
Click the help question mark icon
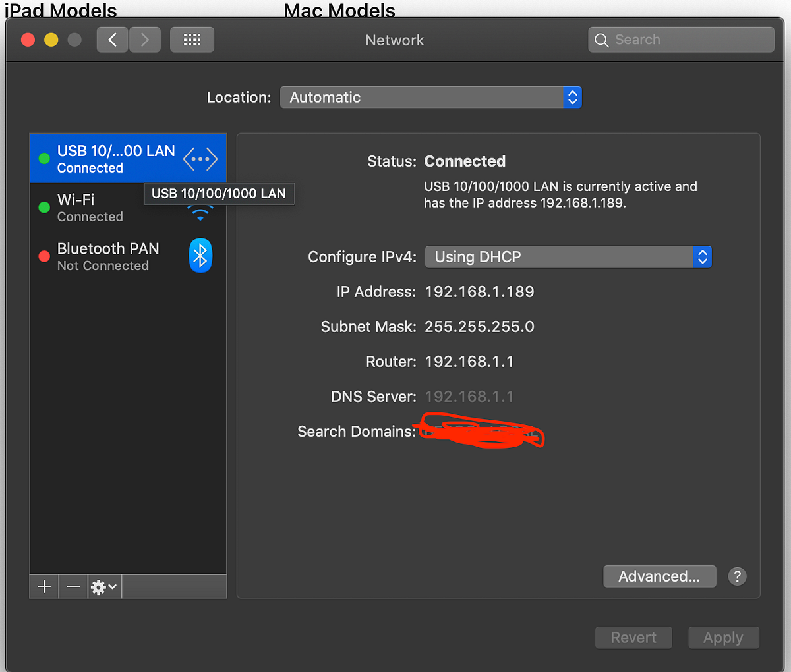(737, 576)
